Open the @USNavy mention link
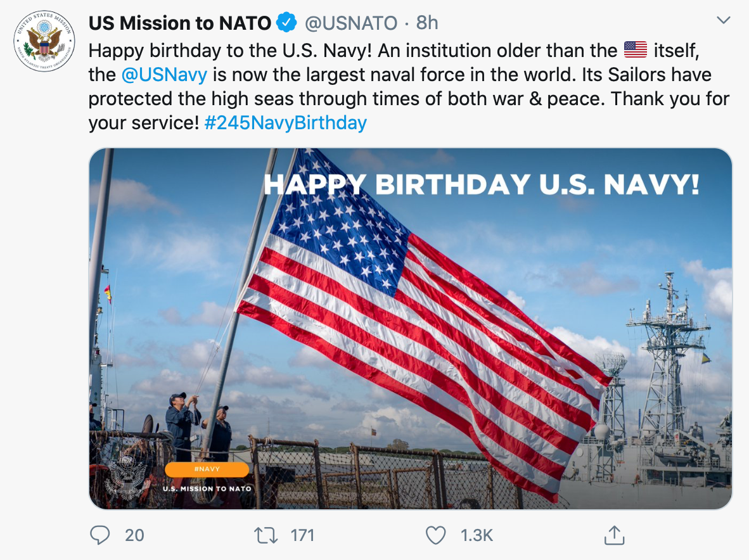Screen dimensions: 749x560 click(164, 75)
